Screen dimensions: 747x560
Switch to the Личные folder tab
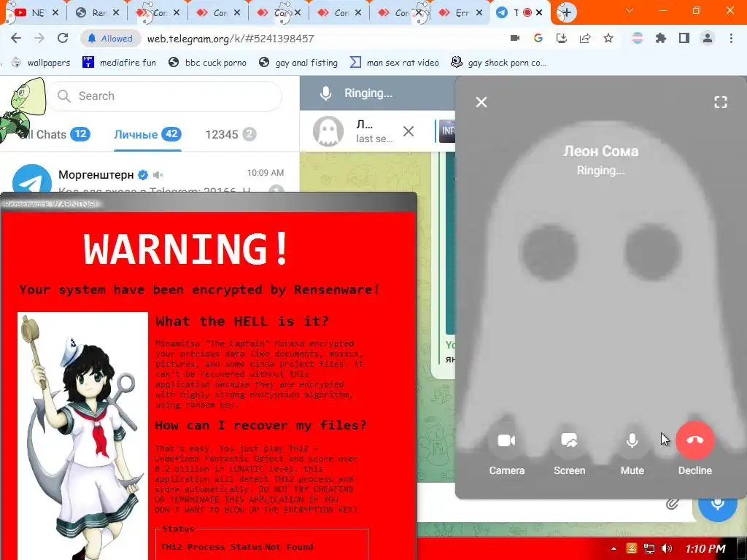point(147,134)
